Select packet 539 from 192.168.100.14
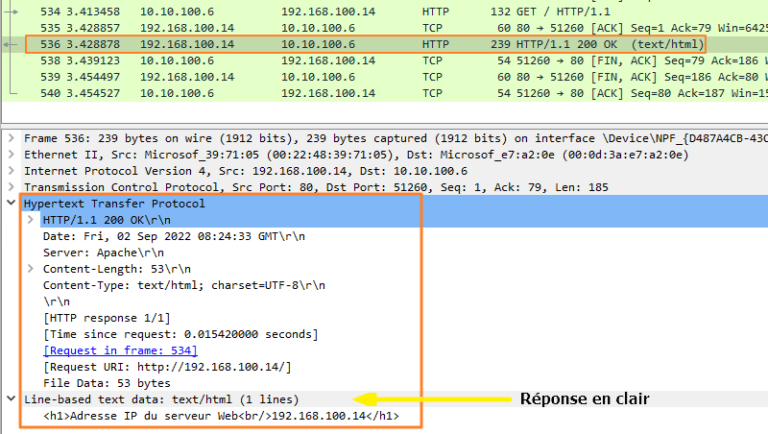The width and height of the screenshot is (768, 434). [x=384, y=77]
